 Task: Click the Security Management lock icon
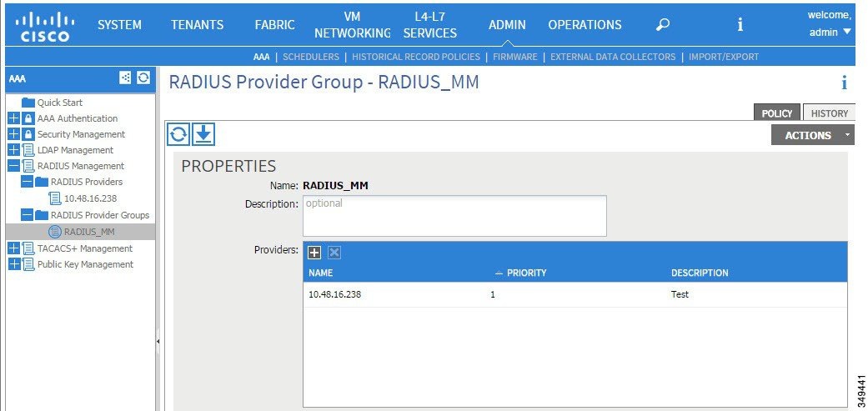29,134
